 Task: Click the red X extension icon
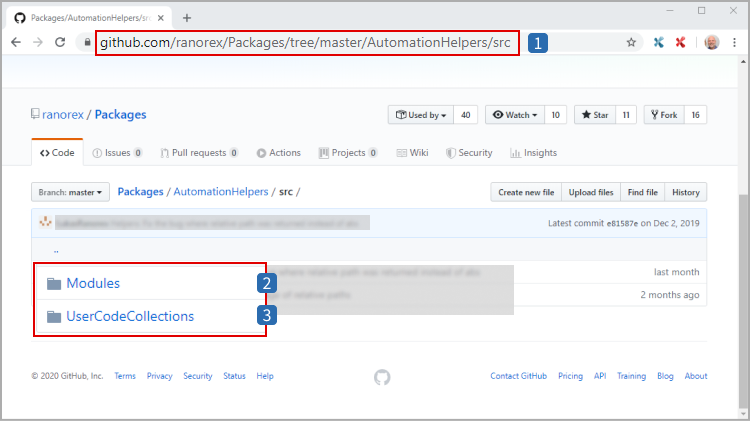681,42
